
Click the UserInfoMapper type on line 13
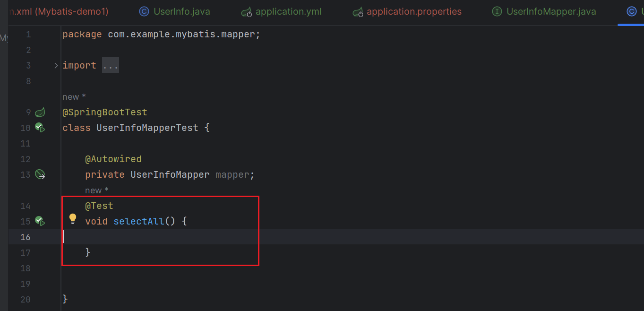(170, 174)
